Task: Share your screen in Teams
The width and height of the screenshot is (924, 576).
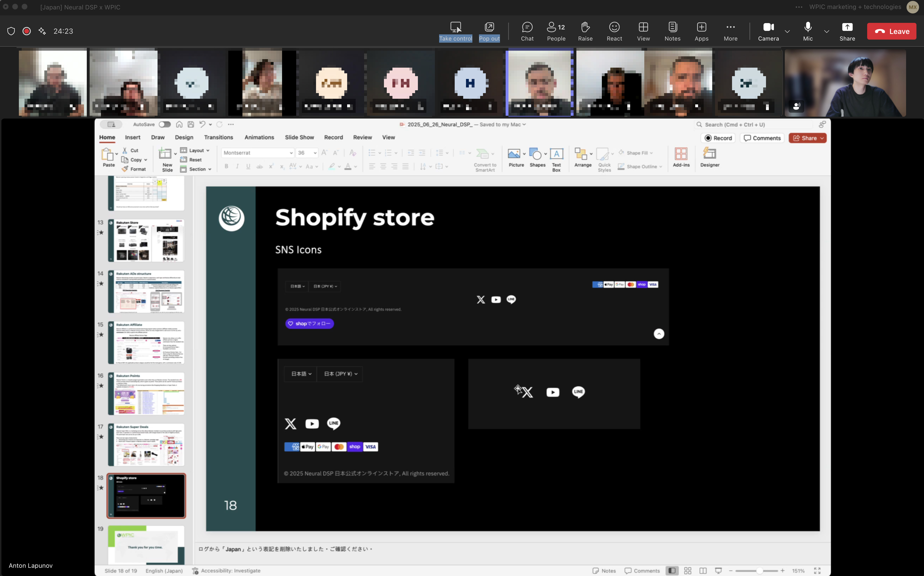Action: click(x=847, y=31)
